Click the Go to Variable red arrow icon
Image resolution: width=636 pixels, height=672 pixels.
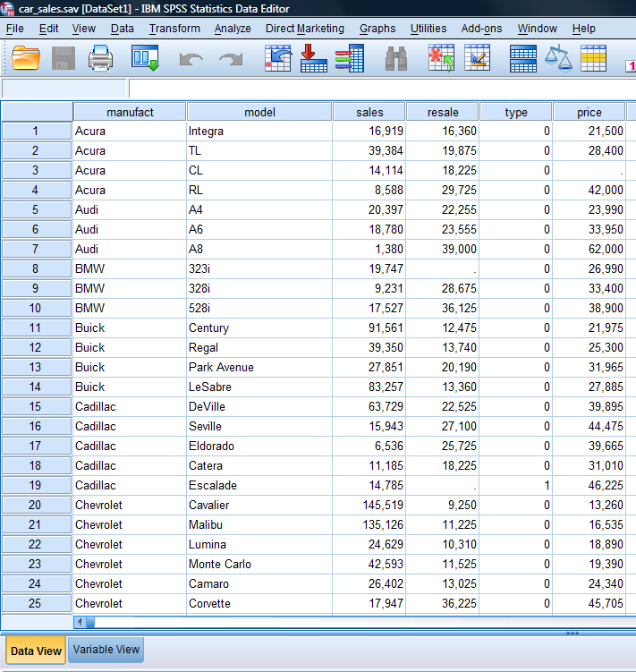click(314, 58)
